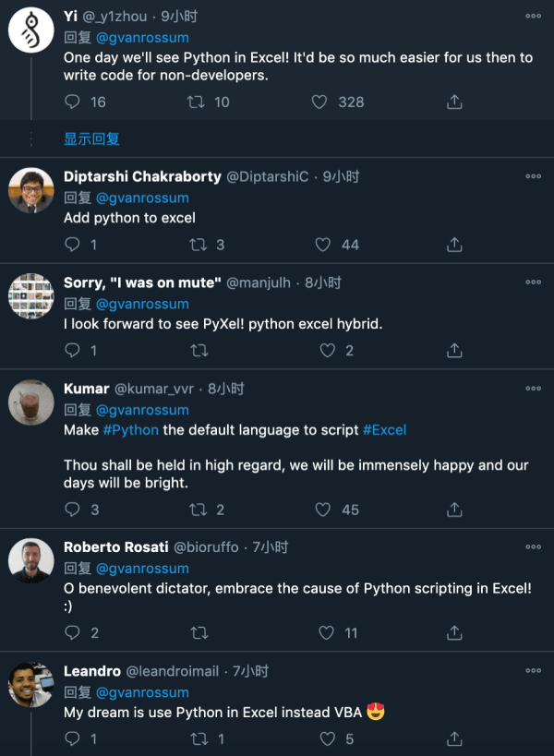This screenshot has width=554, height=756.
Task: Reply to Yi's tweet about Python in Excel
Action: [73, 102]
